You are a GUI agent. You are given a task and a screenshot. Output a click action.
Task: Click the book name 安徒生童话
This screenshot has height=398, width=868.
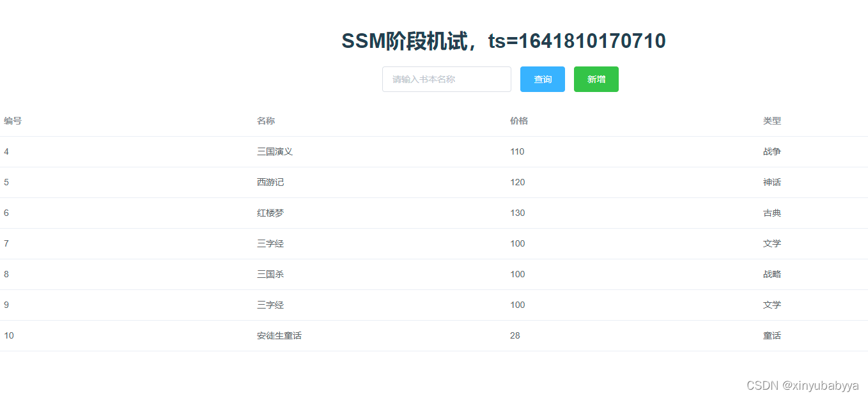[x=279, y=335]
